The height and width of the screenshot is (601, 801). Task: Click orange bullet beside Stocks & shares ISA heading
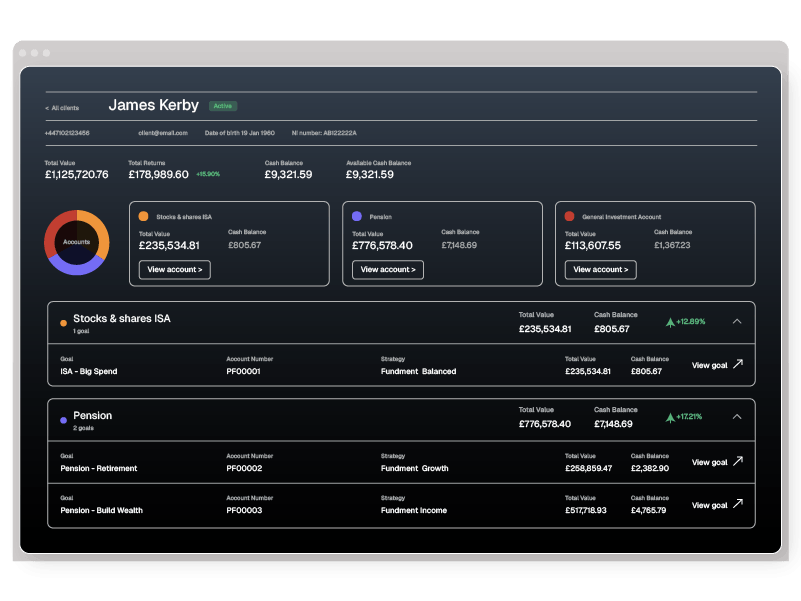(x=63, y=323)
